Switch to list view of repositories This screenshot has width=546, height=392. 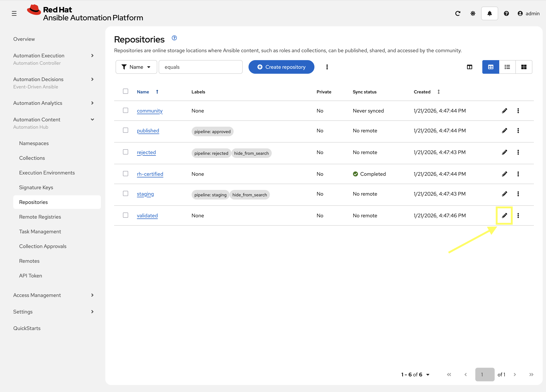coord(507,67)
